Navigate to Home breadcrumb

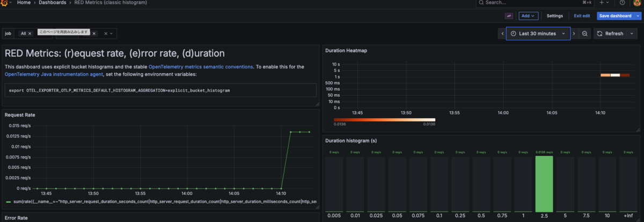[x=24, y=3]
